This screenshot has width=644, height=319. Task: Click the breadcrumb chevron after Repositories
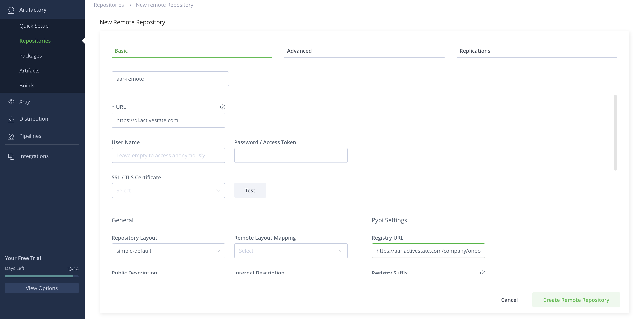coord(130,5)
